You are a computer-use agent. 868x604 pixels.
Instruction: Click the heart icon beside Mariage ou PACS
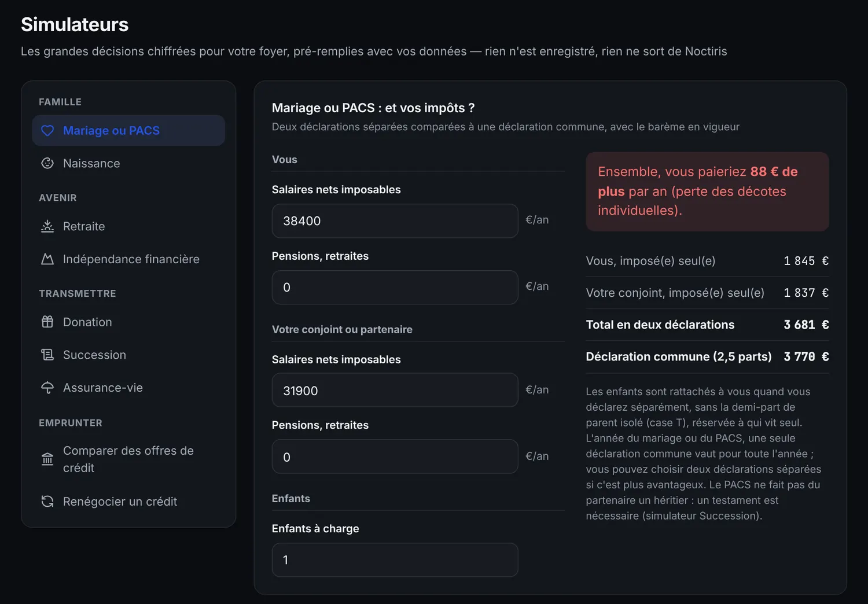click(x=47, y=131)
